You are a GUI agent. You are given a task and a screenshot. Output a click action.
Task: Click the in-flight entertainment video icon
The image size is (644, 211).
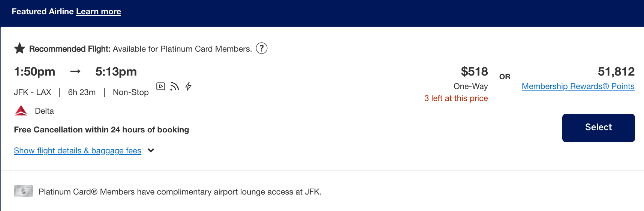pyautogui.click(x=161, y=86)
